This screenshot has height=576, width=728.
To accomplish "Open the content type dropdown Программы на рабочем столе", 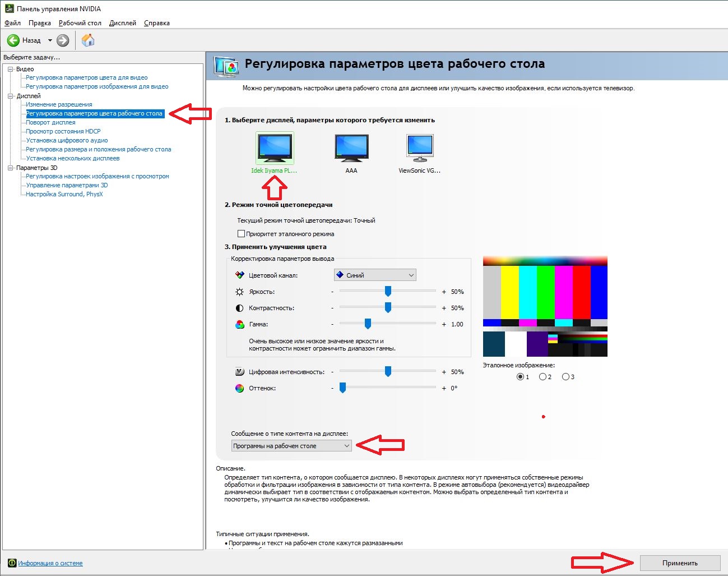I will click(291, 446).
